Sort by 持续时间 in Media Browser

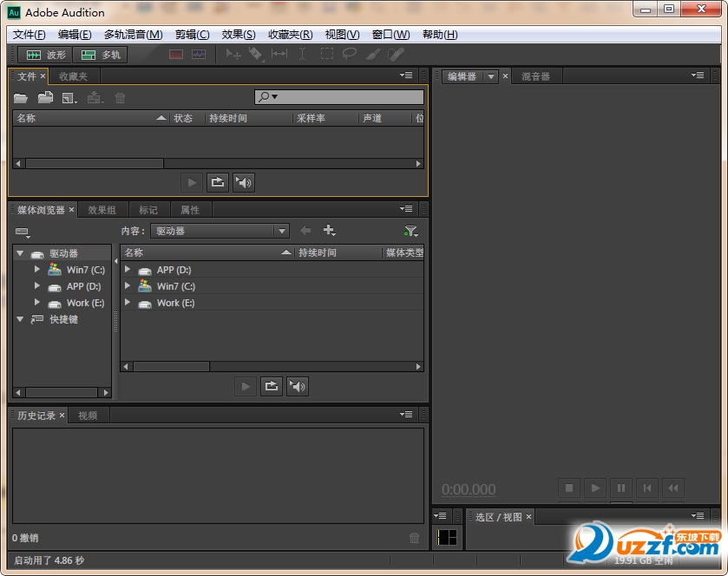click(338, 253)
